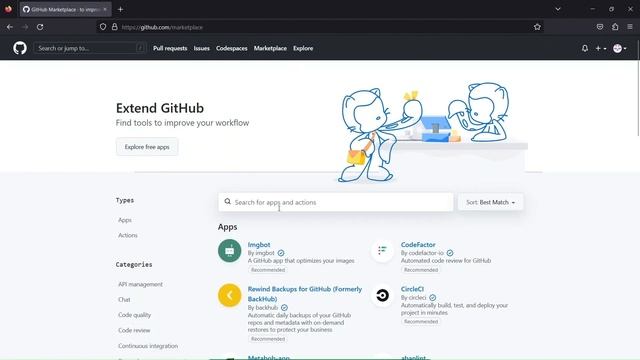Open the CircleCI app link
Image resolution: width=640 pixels, height=360 pixels.
412,289
